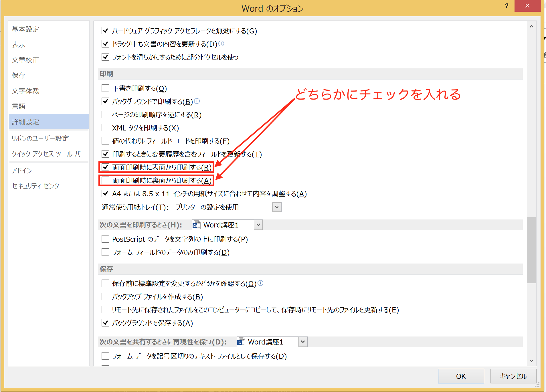Open クイック アクセス ツール バー category

click(49, 154)
